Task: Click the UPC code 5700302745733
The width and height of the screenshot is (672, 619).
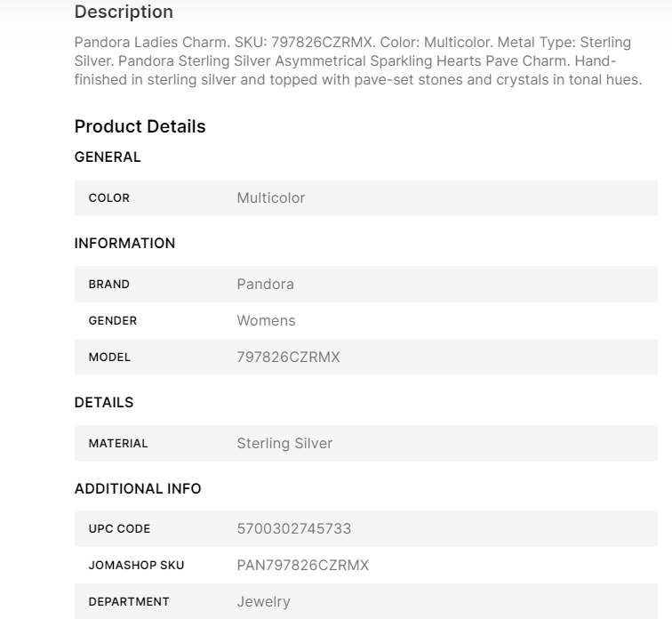Action: click(x=294, y=528)
